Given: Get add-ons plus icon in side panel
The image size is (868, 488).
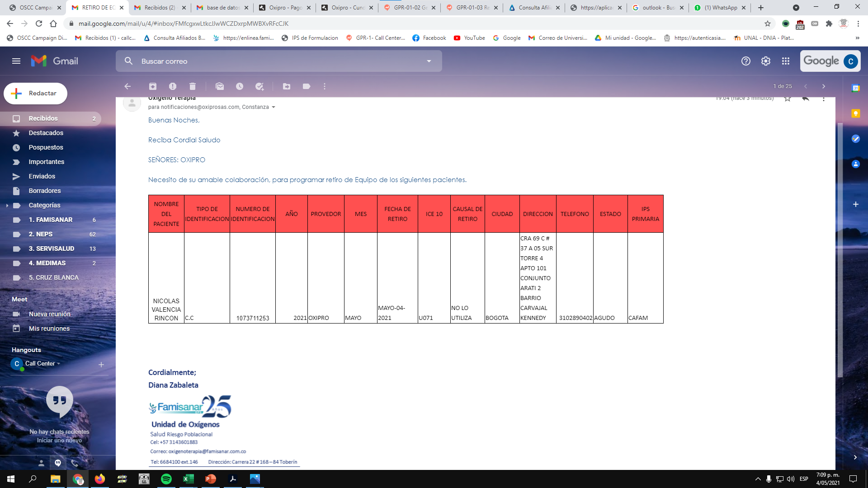Looking at the screenshot, I should 856,204.
